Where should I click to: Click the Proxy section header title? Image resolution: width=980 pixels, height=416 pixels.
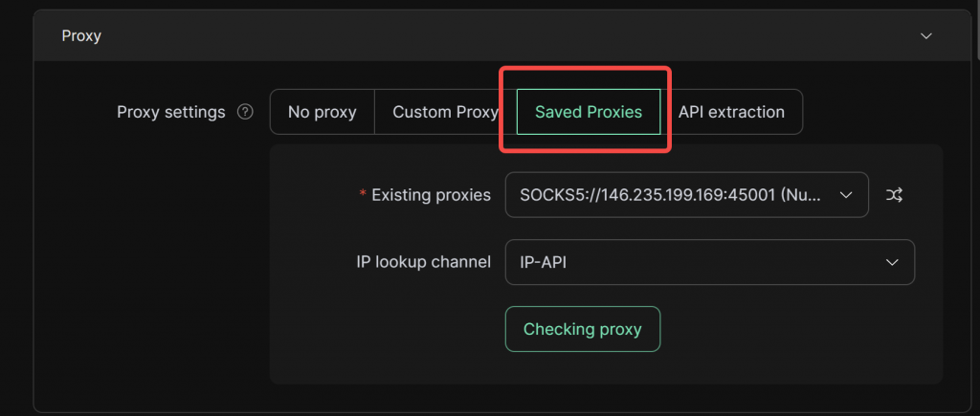point(81,35)
